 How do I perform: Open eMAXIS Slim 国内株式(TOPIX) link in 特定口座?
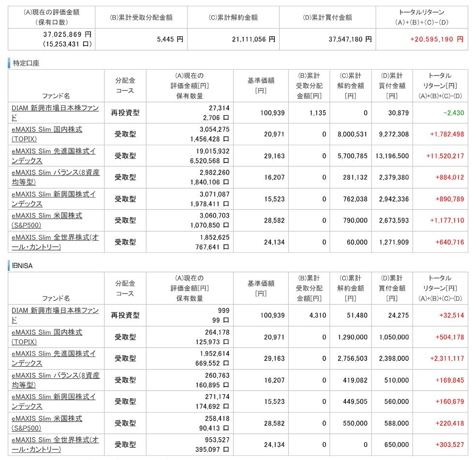point(47,134)
